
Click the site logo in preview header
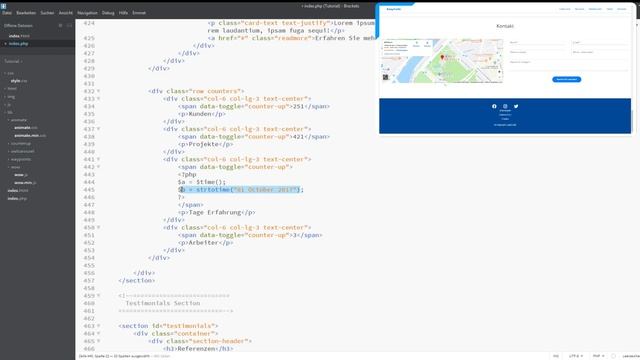point(394,9)
